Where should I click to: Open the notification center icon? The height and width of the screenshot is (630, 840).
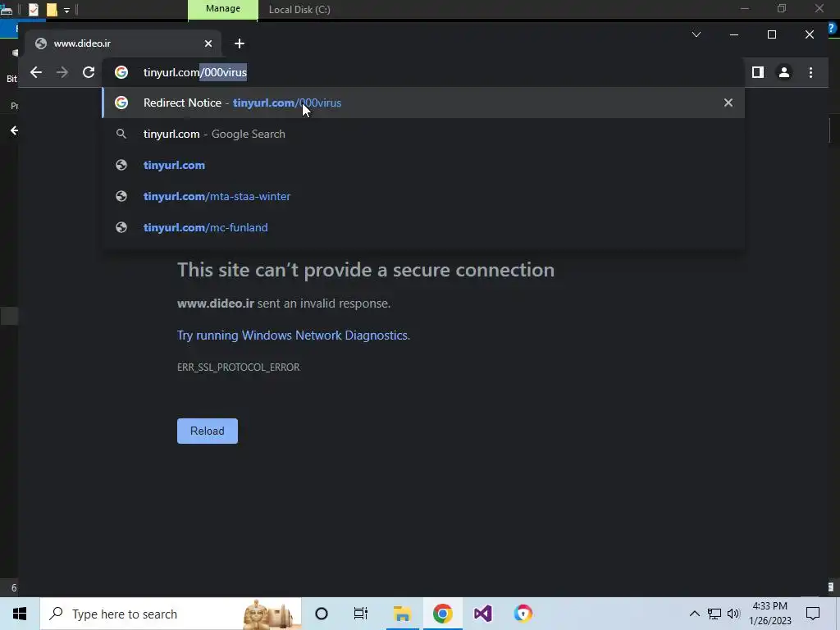tap(813, 614)
